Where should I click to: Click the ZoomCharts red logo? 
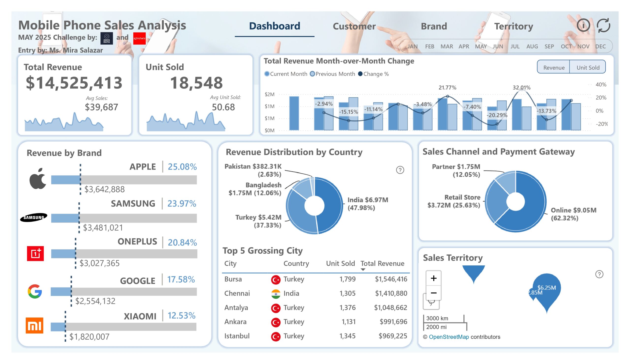[139, 38]
